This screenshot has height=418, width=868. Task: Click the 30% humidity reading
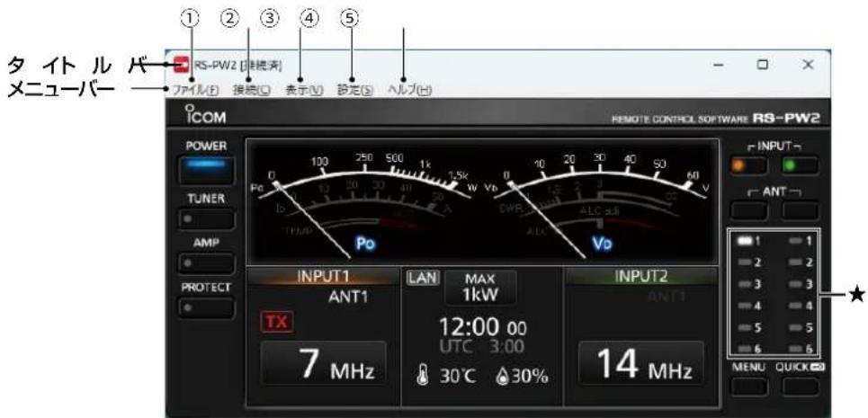(x=529, y=377)
